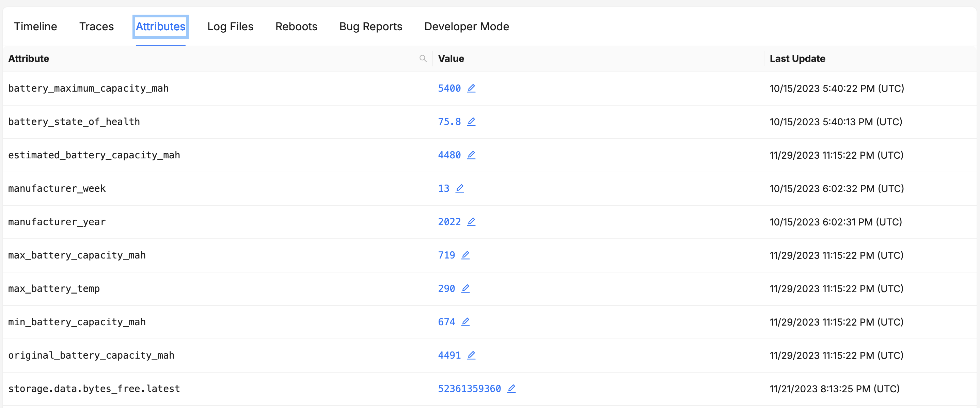This screenshot has height=408, width=980.
Task: Edit original_battery_capacity_mah pencil icon
Action: pos(471,355)
